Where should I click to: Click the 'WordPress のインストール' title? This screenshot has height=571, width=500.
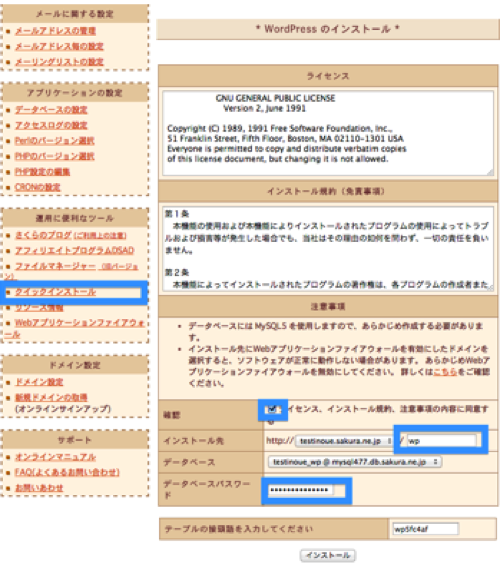tap(328, 29)
